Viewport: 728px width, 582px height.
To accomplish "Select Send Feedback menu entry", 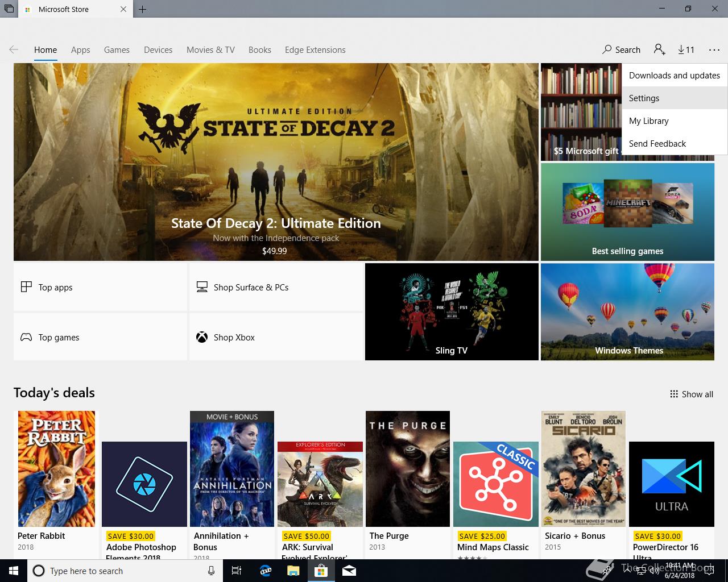I will (675, 143).
